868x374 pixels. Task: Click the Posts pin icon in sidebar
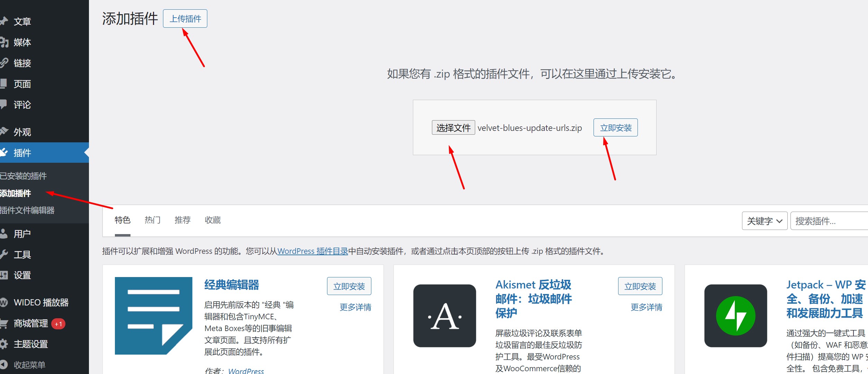(4, 21)
